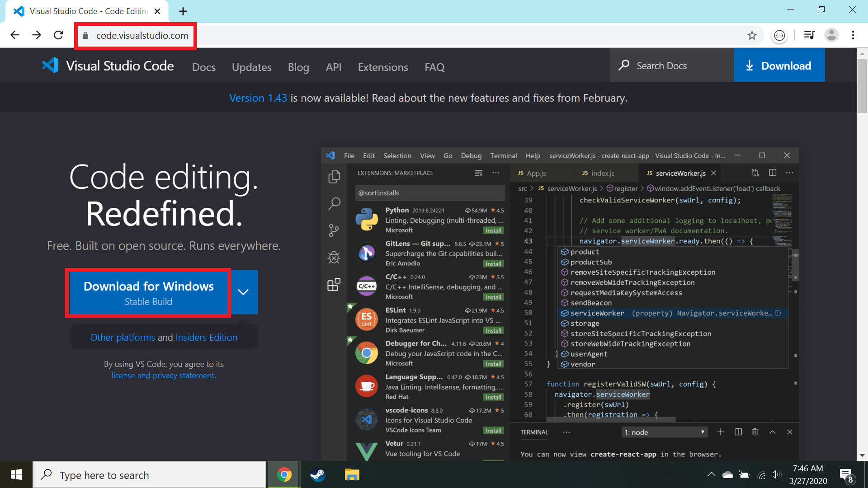Open the Docs nav item
The image size is (868, 488).
[203, 67]
